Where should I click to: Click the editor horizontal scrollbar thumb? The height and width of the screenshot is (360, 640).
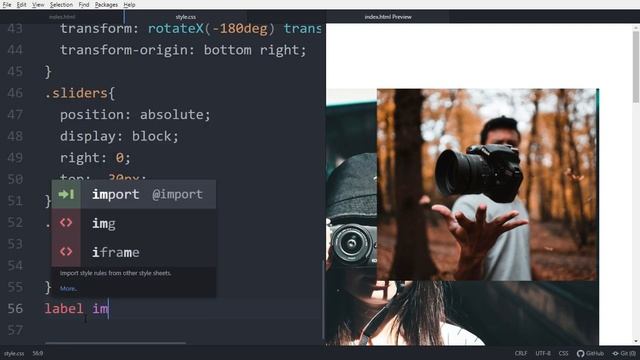click(116, 343)
